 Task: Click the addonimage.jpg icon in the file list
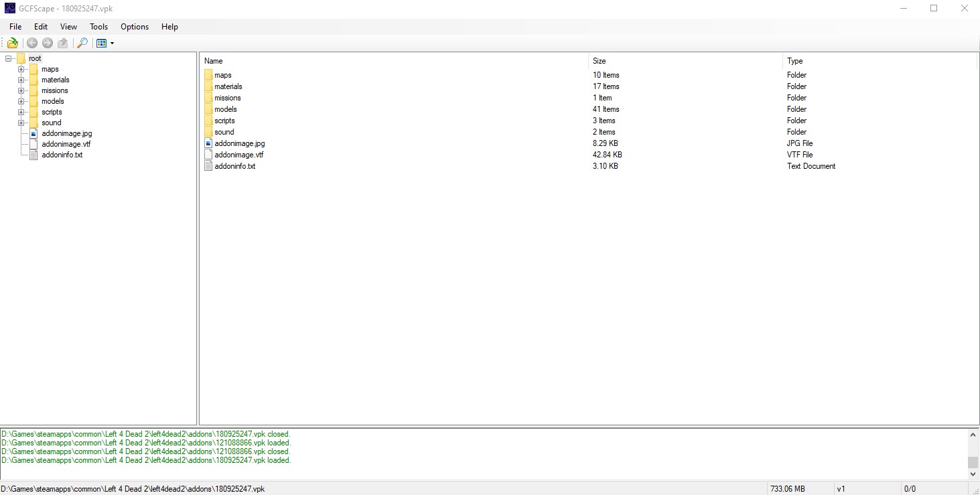click(208, 143)
